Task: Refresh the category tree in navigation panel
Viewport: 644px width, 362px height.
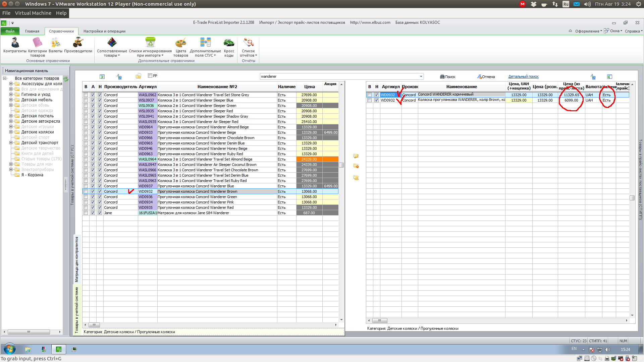Action: 66,79
